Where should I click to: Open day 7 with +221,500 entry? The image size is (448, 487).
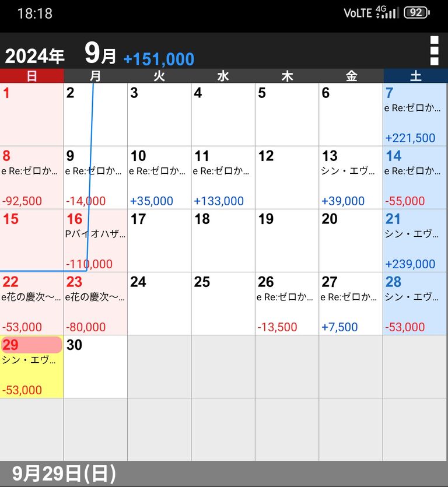pos(415,114)
